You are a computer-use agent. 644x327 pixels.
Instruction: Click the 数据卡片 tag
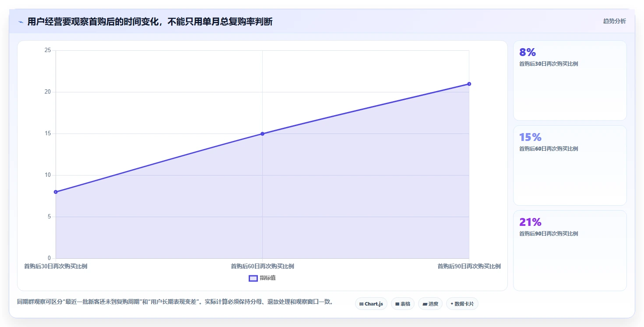[462, 304]
